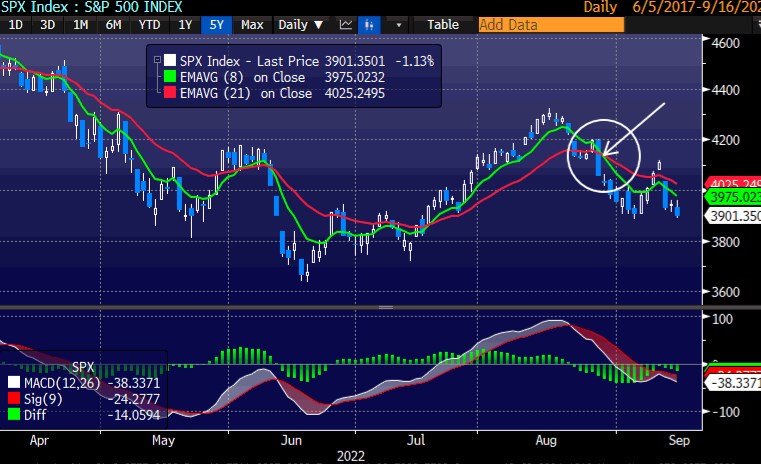This screenshot has height=464, width=761.
Task: Click the Diff green legend swatch
Action: [x=14, y=414]
